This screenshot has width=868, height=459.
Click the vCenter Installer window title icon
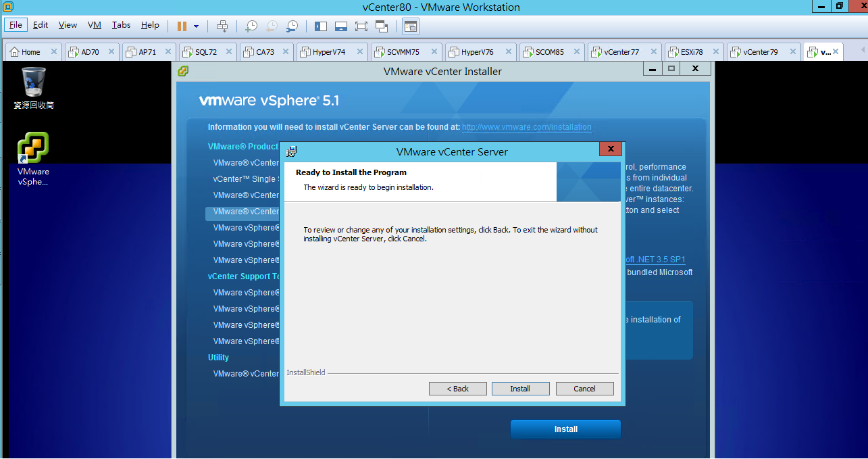point(183,71)
